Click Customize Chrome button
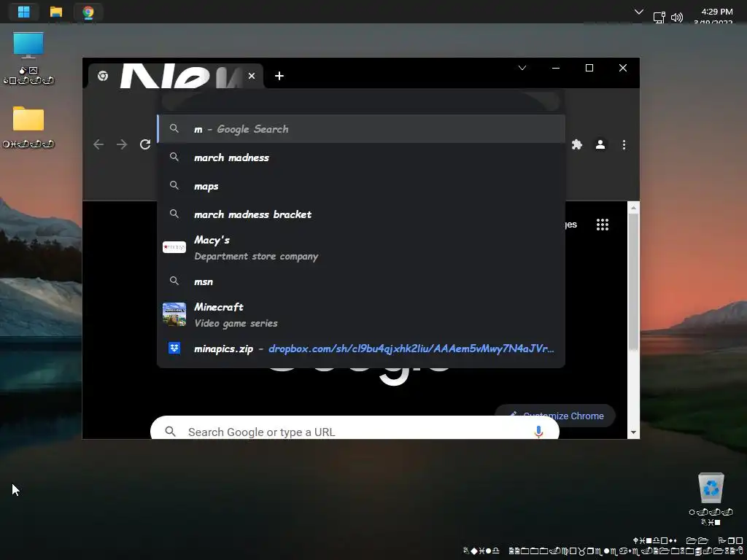 pos(555,416)
